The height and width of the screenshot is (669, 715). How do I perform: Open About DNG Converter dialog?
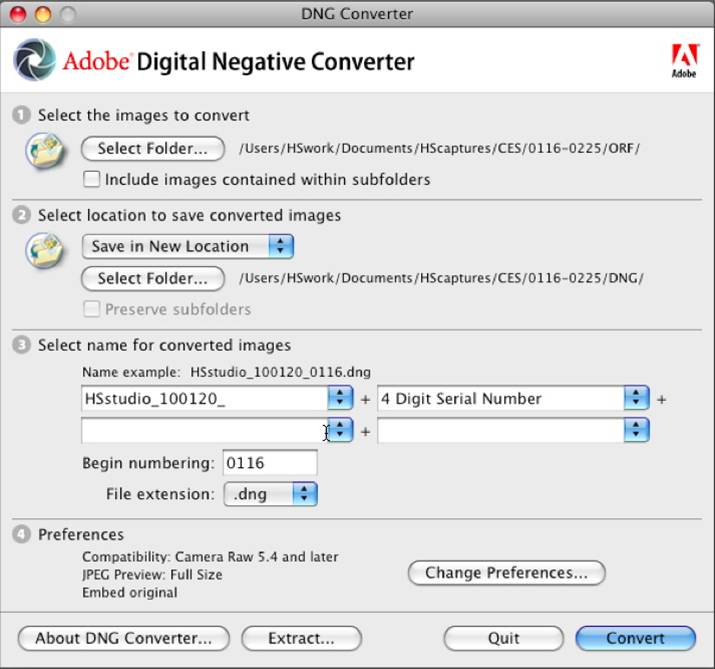(124, 638)
